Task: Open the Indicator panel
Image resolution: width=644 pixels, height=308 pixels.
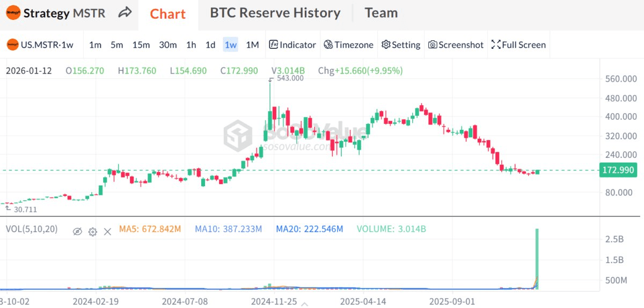Action: (x=292, y=45)
